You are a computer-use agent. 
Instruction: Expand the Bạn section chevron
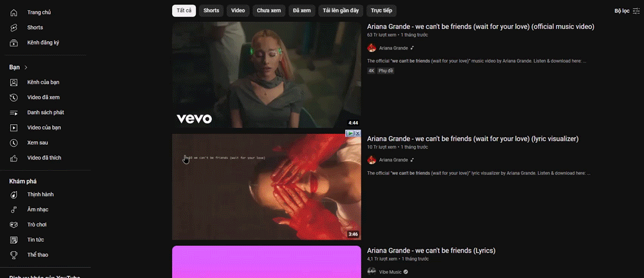[26, 68]
